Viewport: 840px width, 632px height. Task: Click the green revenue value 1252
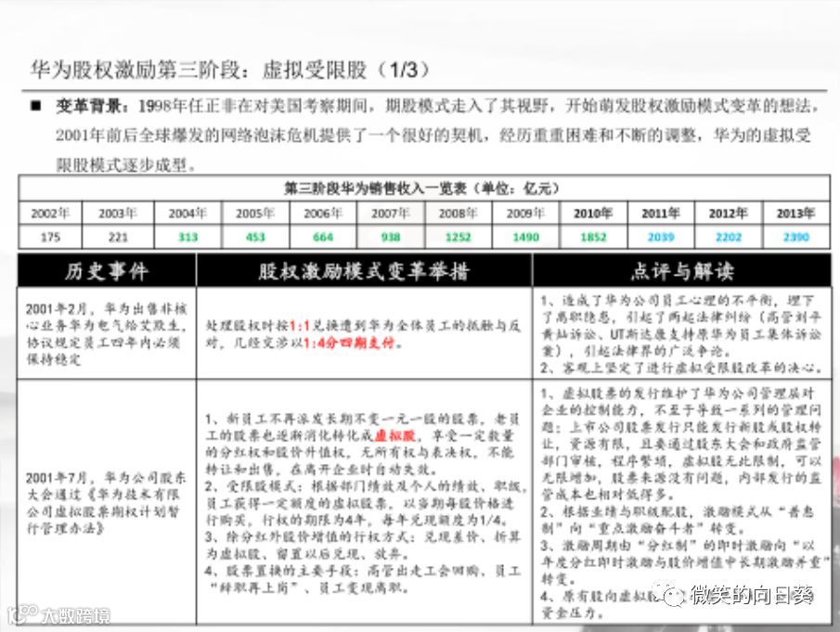pyautogui.click(x=458, y=237)
